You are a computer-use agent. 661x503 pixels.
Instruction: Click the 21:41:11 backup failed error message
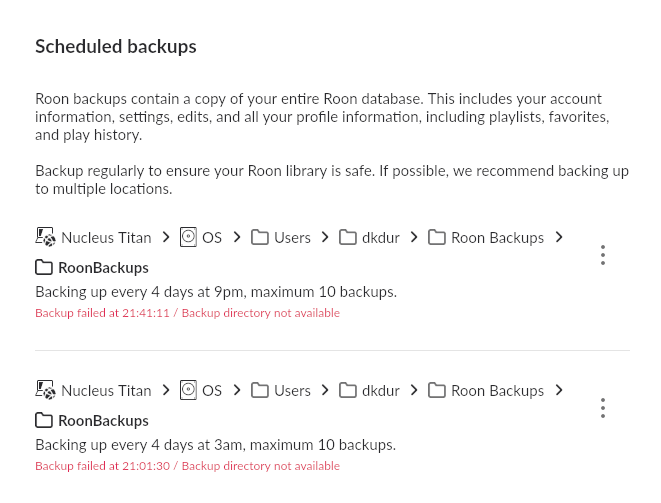coord(187,313)
